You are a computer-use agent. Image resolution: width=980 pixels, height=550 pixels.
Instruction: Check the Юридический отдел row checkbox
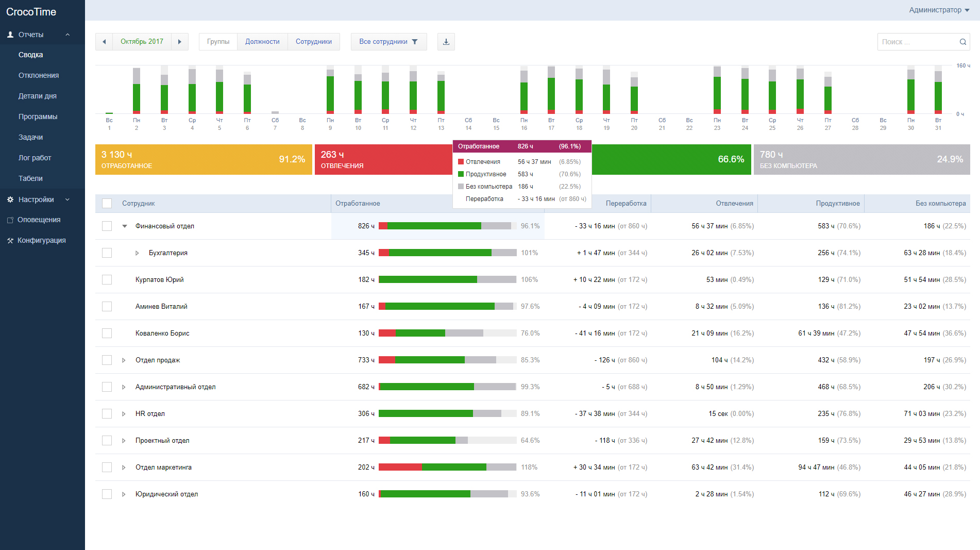click(x=107, y=494)
